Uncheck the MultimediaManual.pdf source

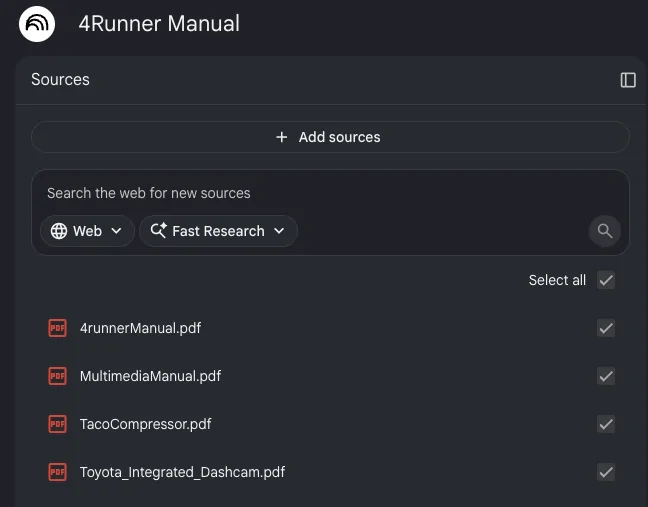606,376
